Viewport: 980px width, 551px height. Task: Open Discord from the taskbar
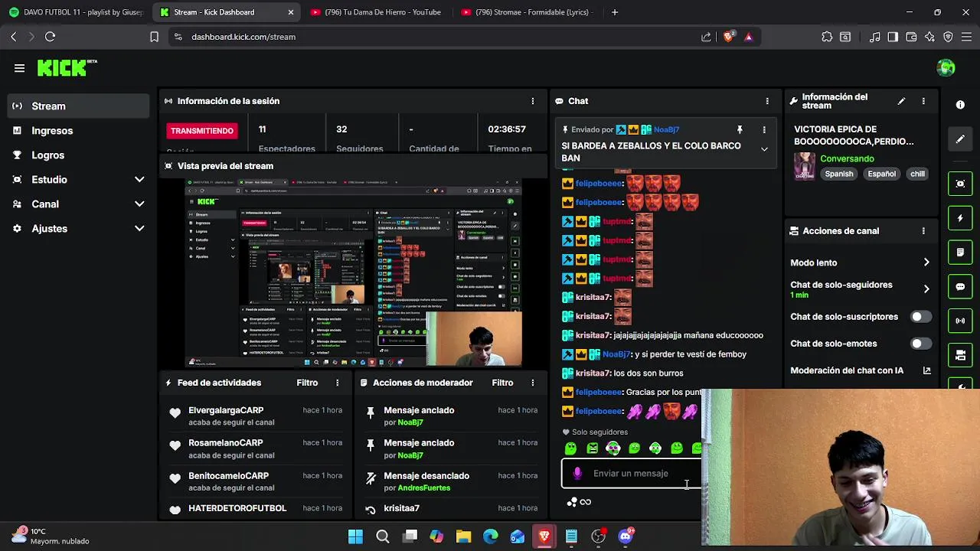coord(626,536)
